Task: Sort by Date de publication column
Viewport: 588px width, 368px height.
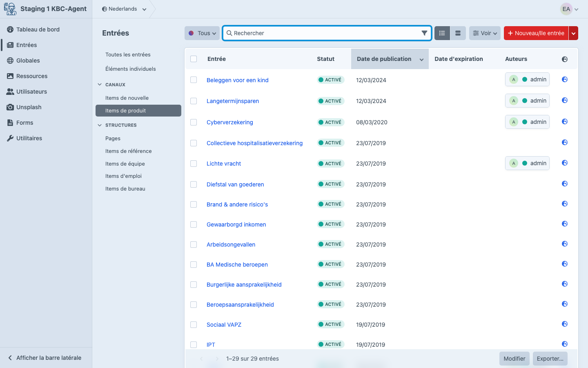Action: (x=390, y=59)
